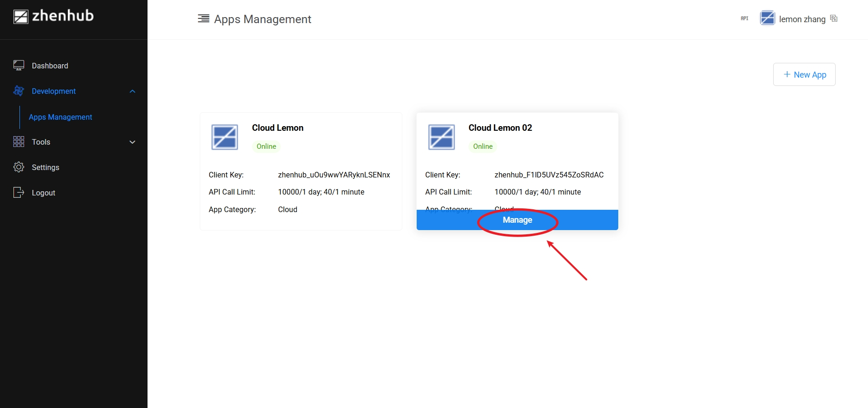Click the language translate icon near username

[834, 18]
